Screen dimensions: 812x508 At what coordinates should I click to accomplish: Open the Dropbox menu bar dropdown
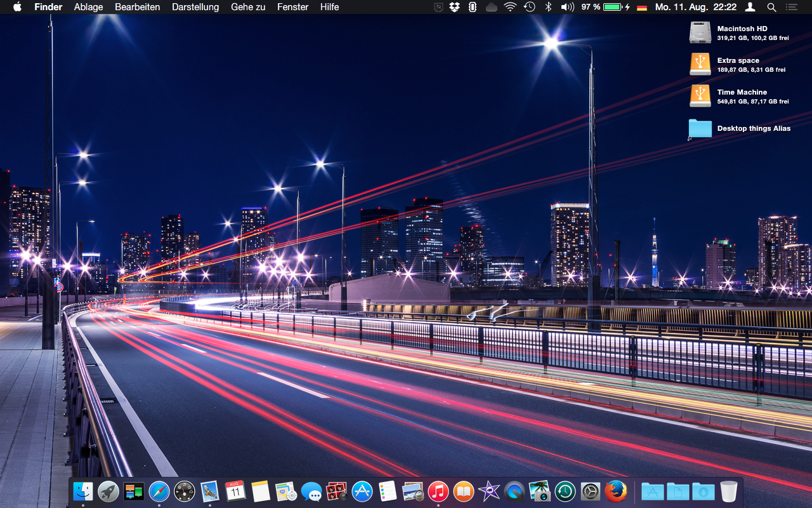click(454, 7)
